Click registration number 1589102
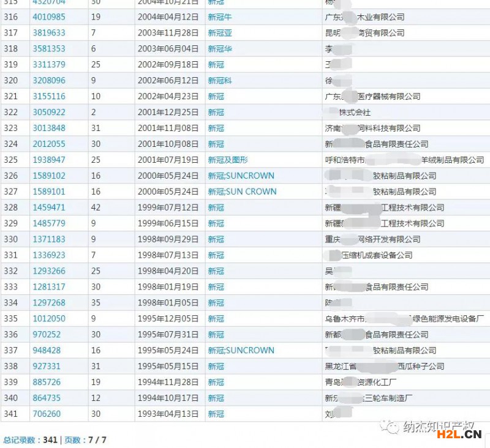This screenshot has height=448, width=490. [49, 176]
